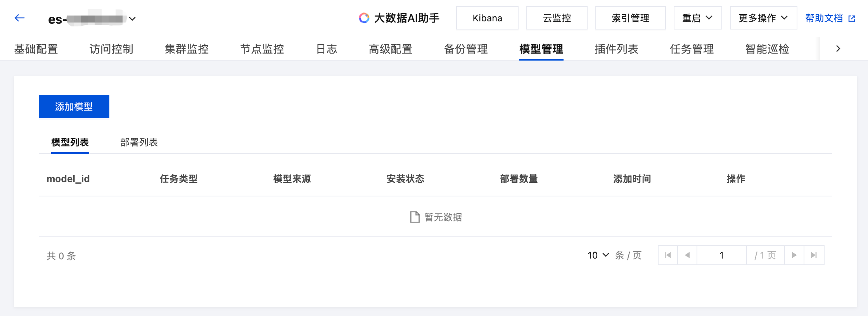Select the 集群监控 tab
This screenshot has width=868, height=316.
click(187, 49)
